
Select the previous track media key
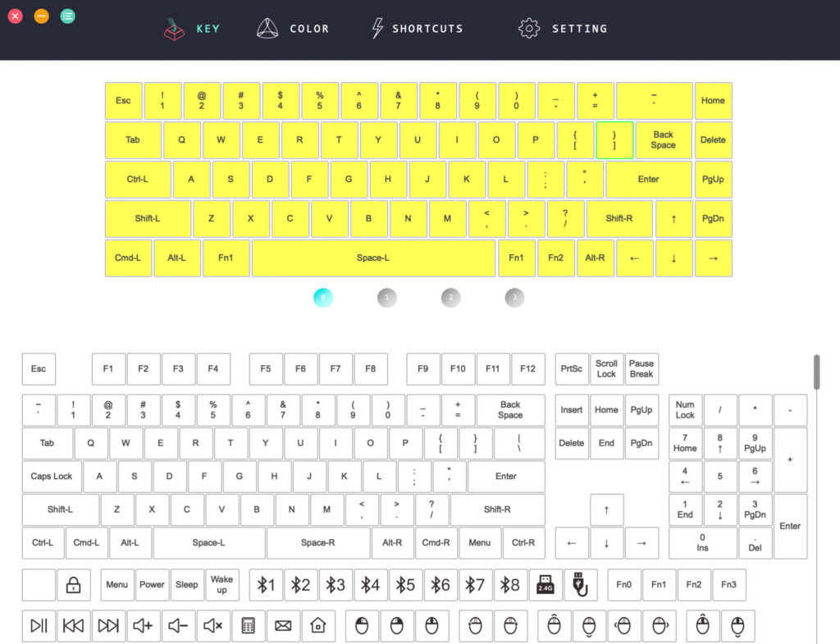pyautogui.click(x=73, y=625)
